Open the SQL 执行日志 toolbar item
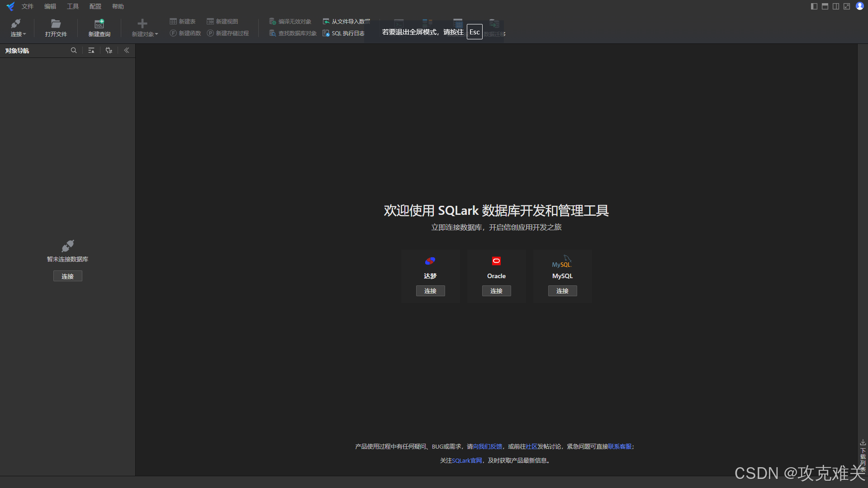The image size is (868, 488). [344, 33]
